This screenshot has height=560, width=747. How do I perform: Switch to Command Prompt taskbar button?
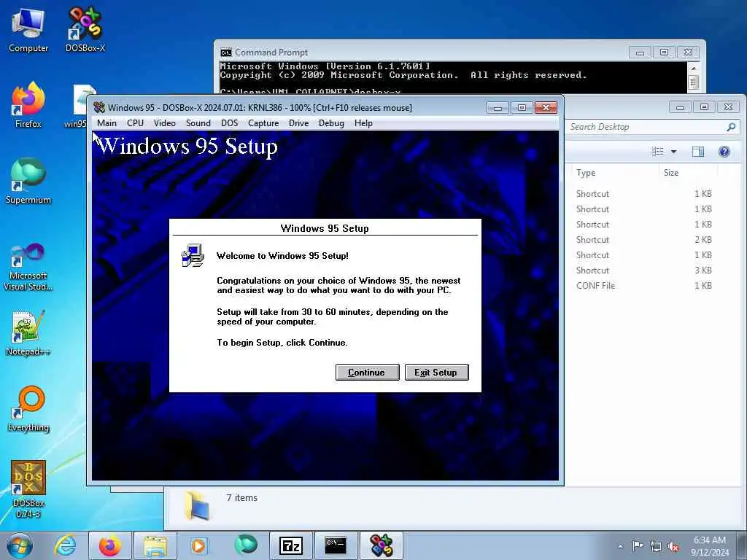(336, 545)
